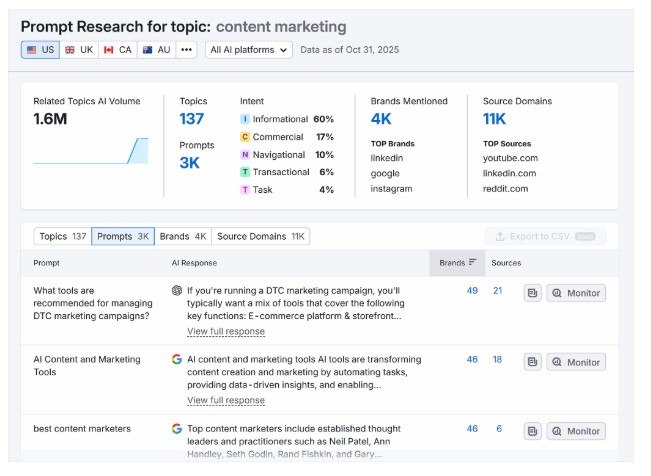Click the sort icon in the Brands column header
Viewport: 651px width, 476px height.
point(472,263)
